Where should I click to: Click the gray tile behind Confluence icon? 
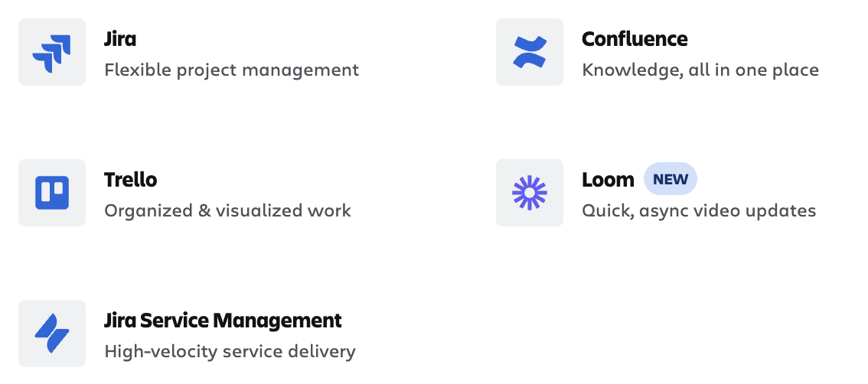coord(530,52)
